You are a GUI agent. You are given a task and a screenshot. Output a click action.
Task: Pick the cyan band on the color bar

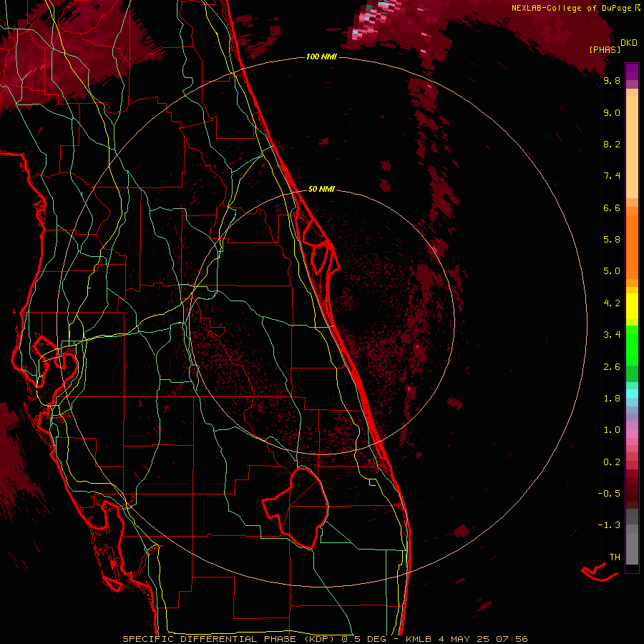tap(632, 393)
